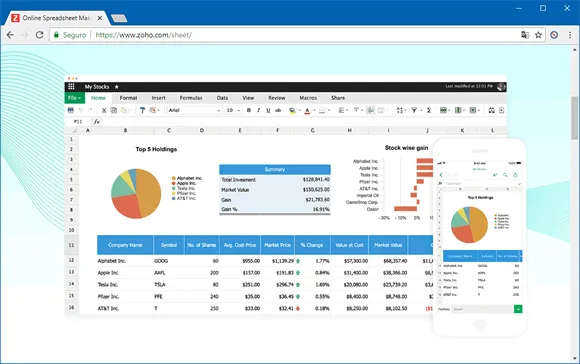The width and height of the screenshot is (580, 364).
Task: Toggle italic formatting
Action: (258, 110)
